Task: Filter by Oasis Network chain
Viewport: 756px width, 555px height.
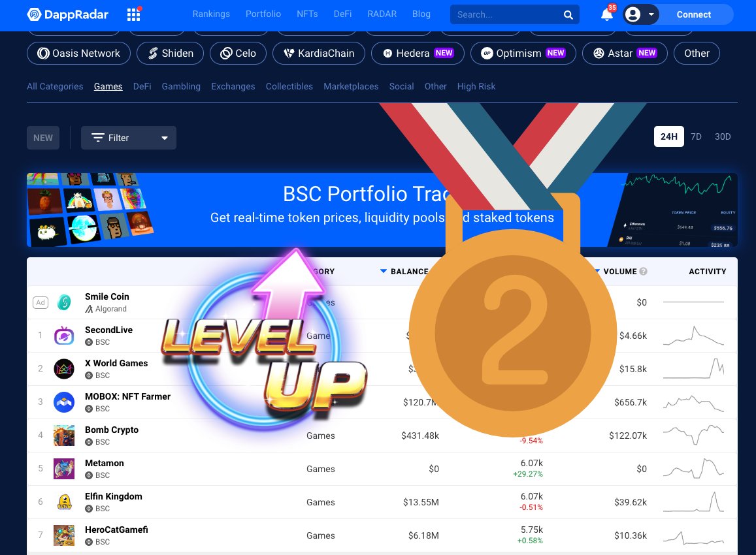Action: point(78,53)
